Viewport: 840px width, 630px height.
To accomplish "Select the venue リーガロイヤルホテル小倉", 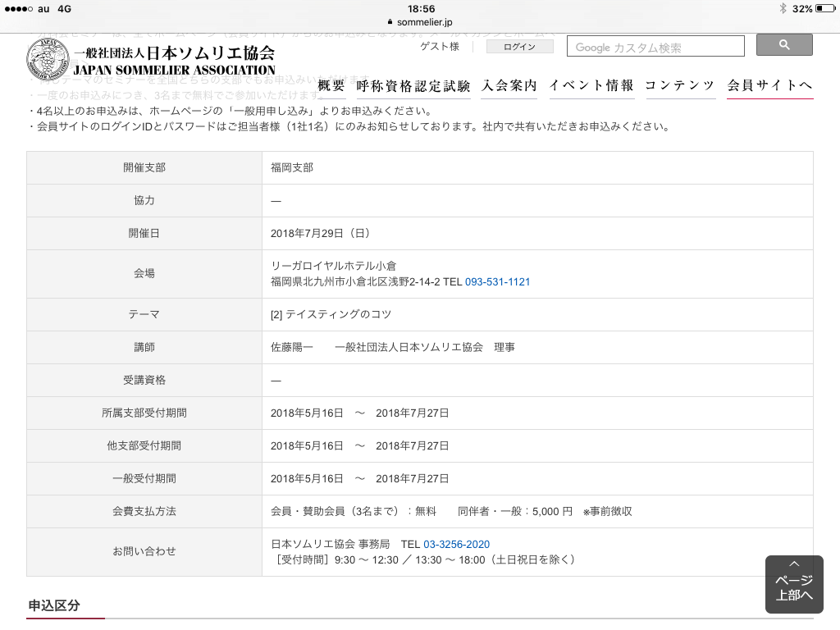I will tap(333, 266).
